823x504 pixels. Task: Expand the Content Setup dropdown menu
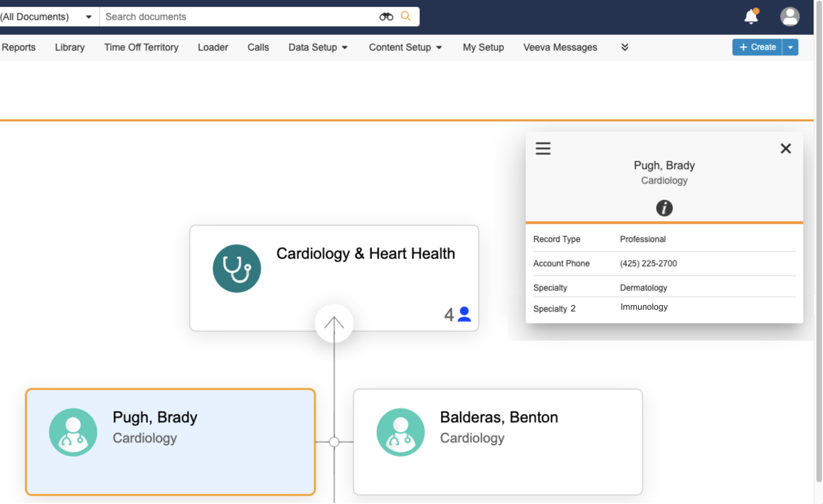405,47
